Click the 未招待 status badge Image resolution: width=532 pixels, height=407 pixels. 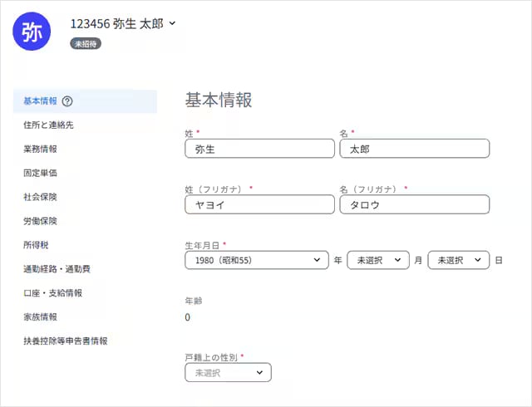coord(86,43)
